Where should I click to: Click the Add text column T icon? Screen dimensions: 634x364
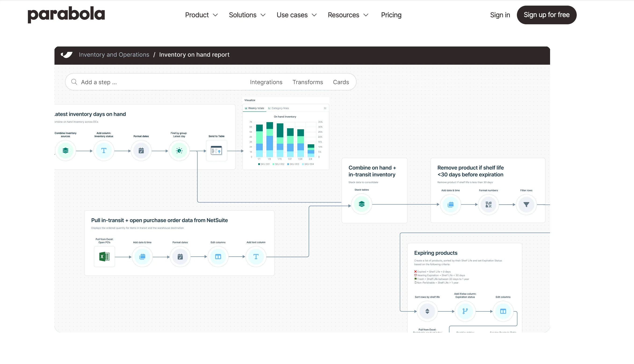[256, 257]
